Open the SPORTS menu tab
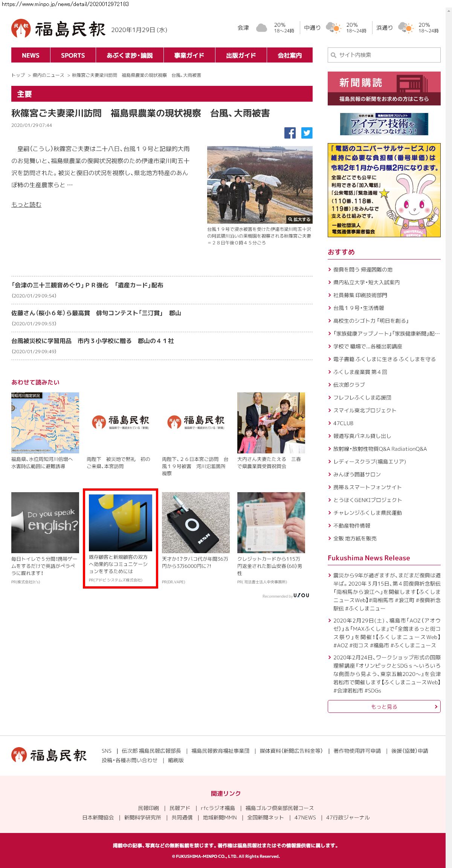The image size is (452, 868). click(x=73, y=55)
